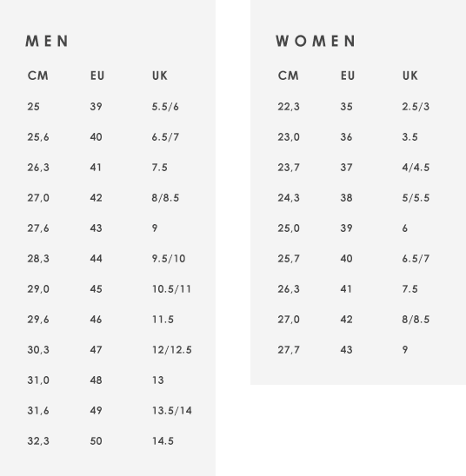
Task: Click men's EU size 50
Action: tap(96, 440)
